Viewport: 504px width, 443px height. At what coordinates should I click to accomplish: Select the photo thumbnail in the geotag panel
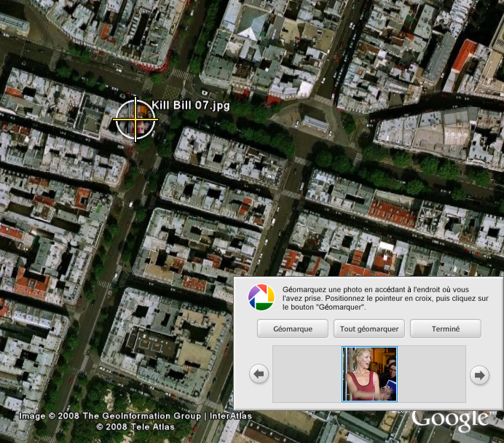(x=370, y=374)
